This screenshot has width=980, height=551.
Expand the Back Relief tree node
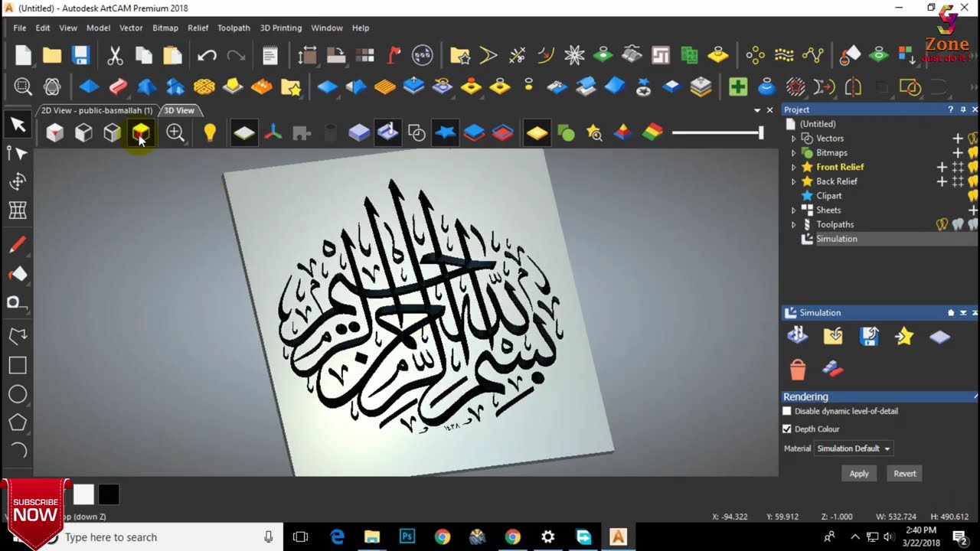pos(794,181)
